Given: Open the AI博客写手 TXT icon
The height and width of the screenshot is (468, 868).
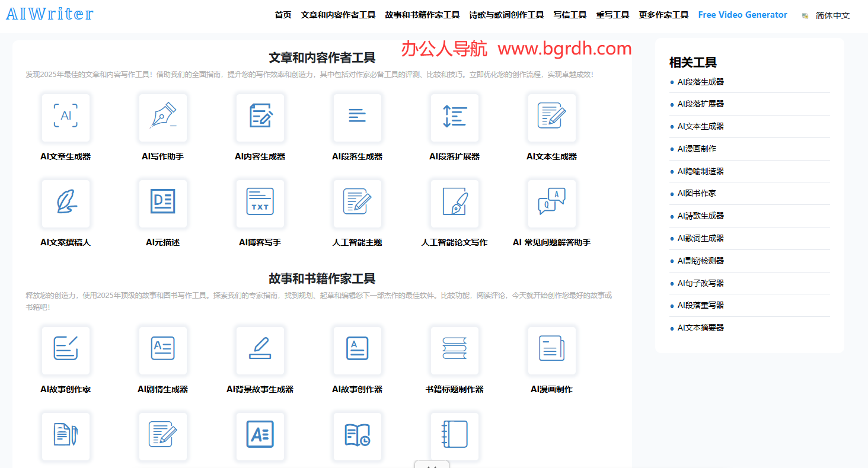Looking at the screenshot, I should click(260, 203).
